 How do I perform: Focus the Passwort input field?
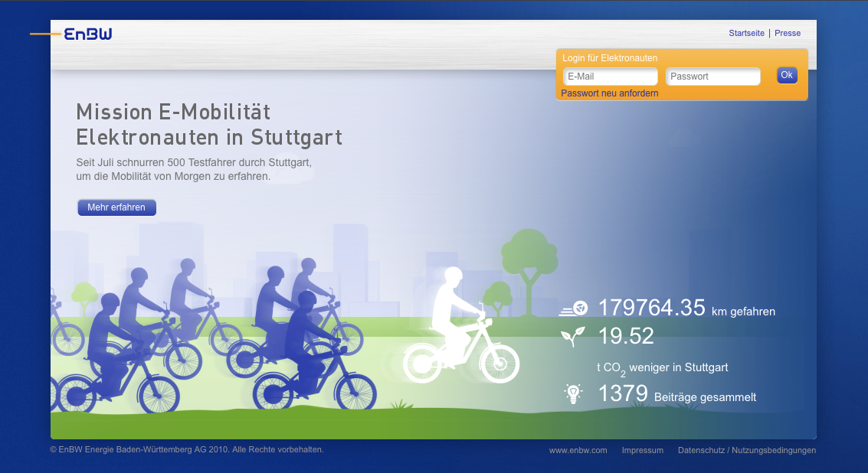713,77
